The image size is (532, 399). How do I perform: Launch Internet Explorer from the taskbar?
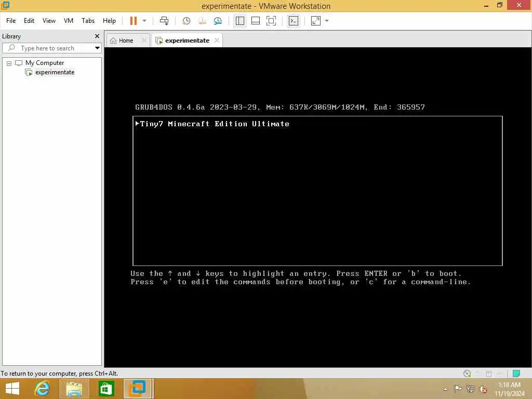pyautogui.click(x=43, y=389)
